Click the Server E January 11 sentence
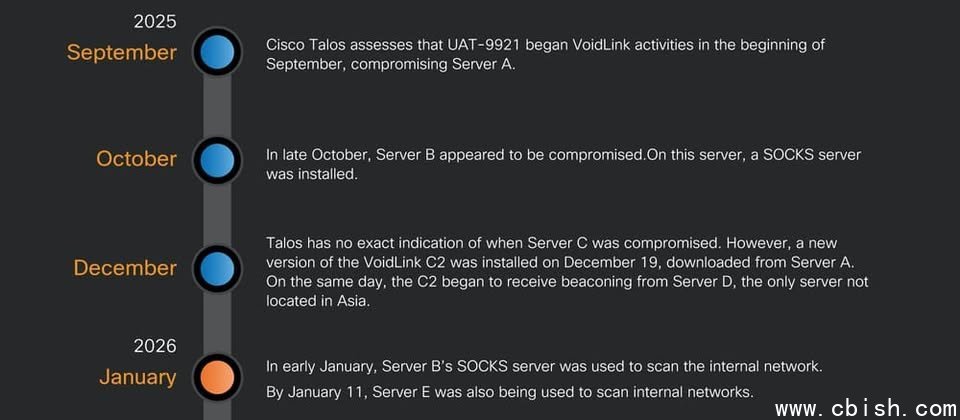Screen dimensions: 960x420 509,391
